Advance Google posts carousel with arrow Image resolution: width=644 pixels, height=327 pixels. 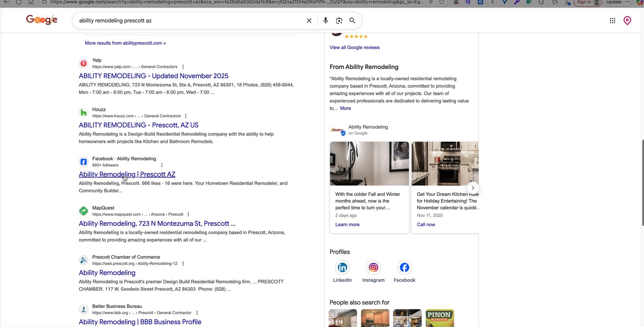coord(473,188)
